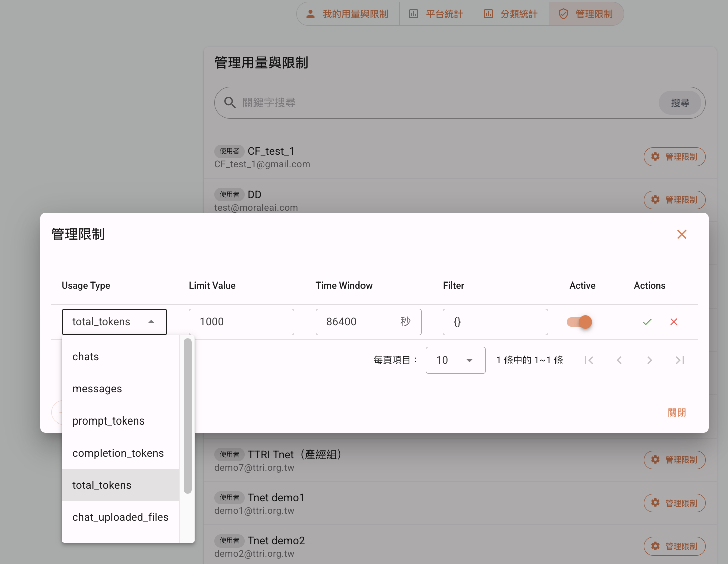The width and height of the screenshot is (728, 564).
Task: Click the Limit Value column header
Action: pos(212,286)
